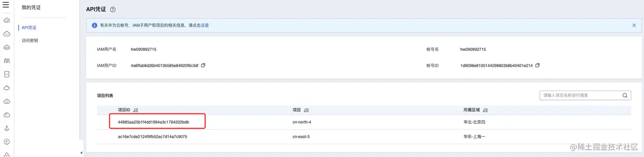Click the 华北-北京四 region cell
This screenshot has width=644, height=157.
pos(474,122)
